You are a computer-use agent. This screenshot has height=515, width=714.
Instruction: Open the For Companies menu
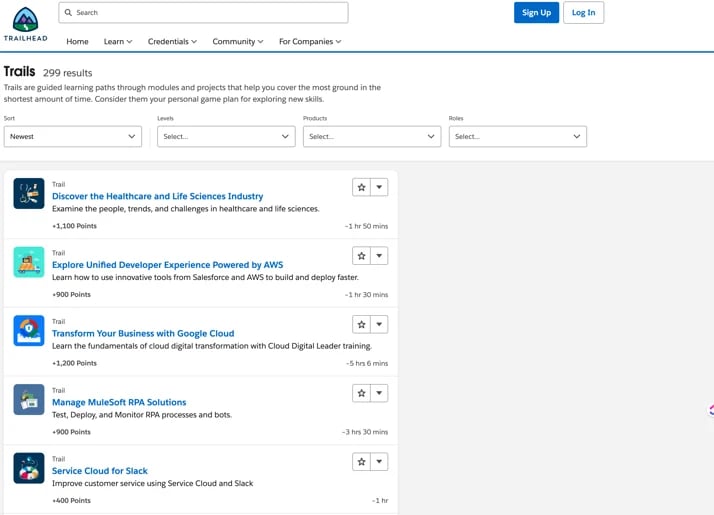point(310,42)
